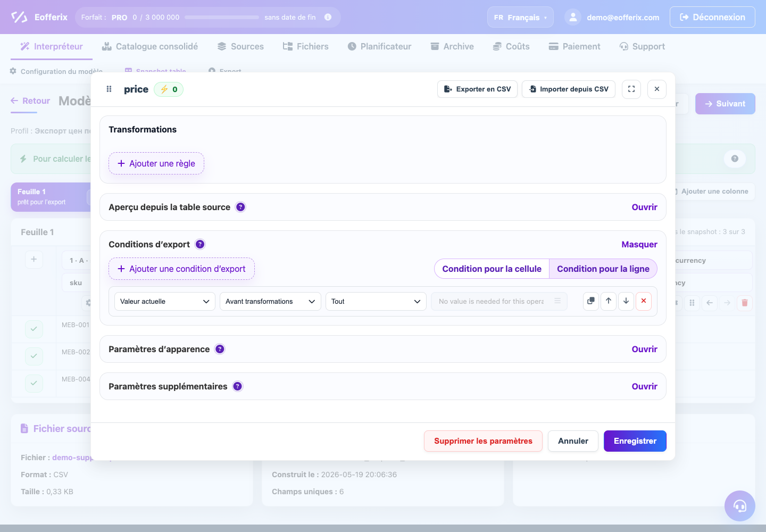Click the disabled condition value field
The image size is (766, 532).
[499, 301]
